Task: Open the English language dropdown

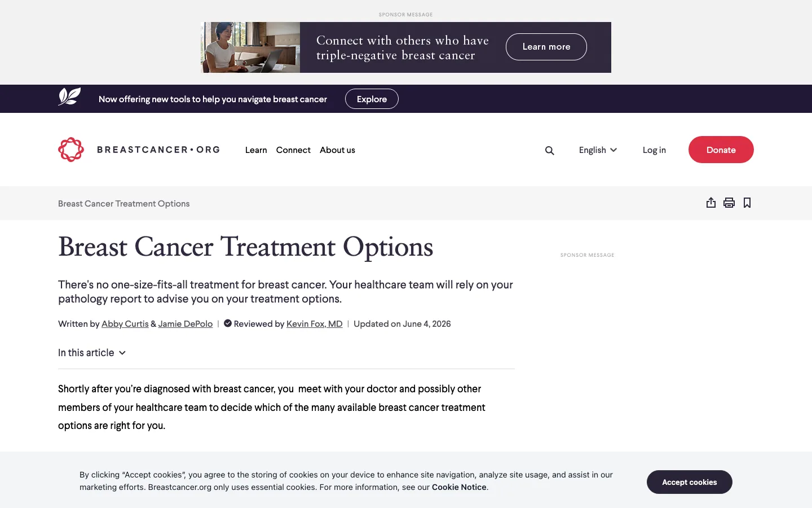Action: tap(598, 150)
